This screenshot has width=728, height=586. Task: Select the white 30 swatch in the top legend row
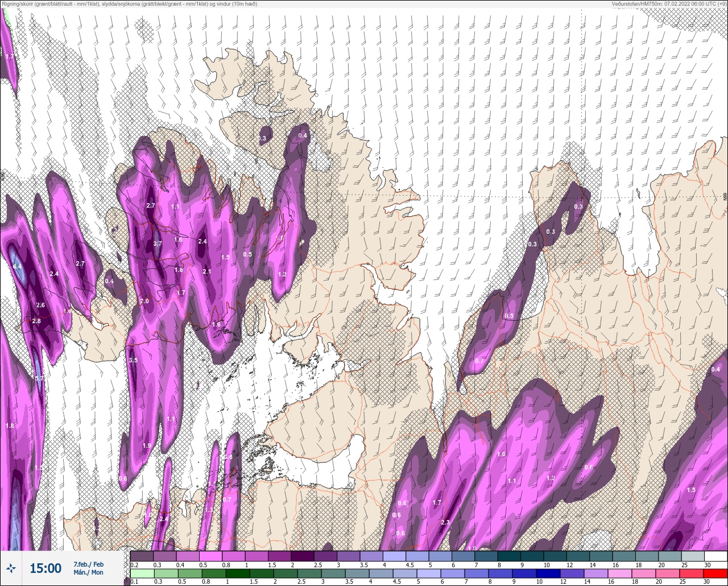coord(715,556)
